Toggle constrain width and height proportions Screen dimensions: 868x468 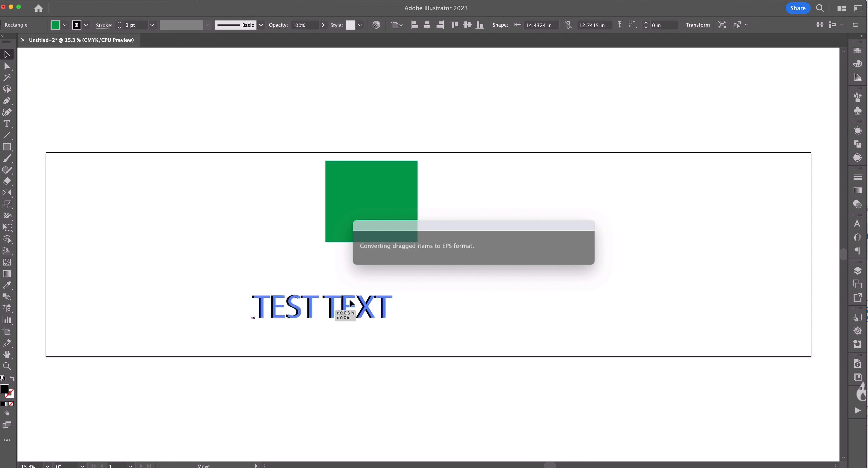click(569, 25)
